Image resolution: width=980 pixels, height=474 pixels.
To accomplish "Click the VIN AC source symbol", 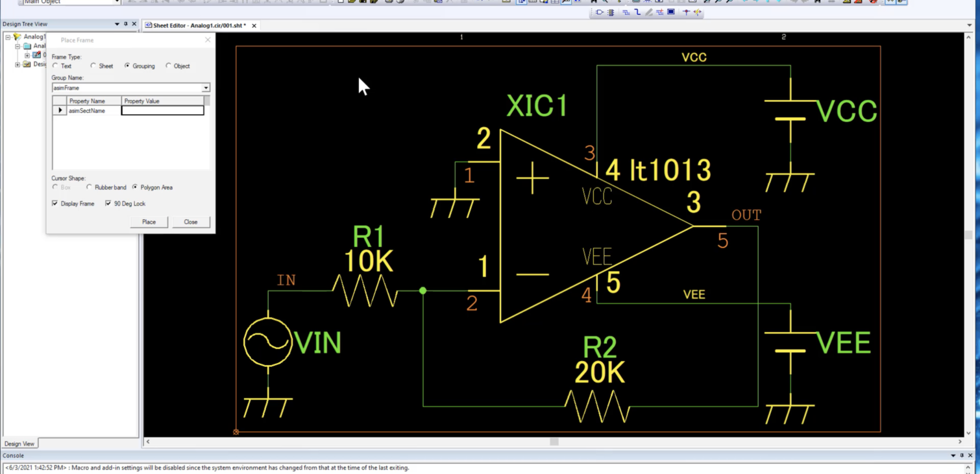I will click(x=268, y=342).
